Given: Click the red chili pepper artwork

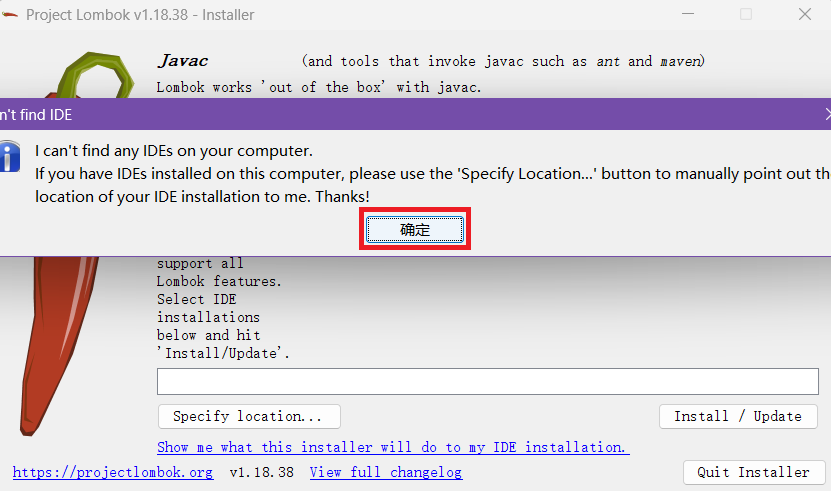Looking at the screenshot, I should point(58,345).
